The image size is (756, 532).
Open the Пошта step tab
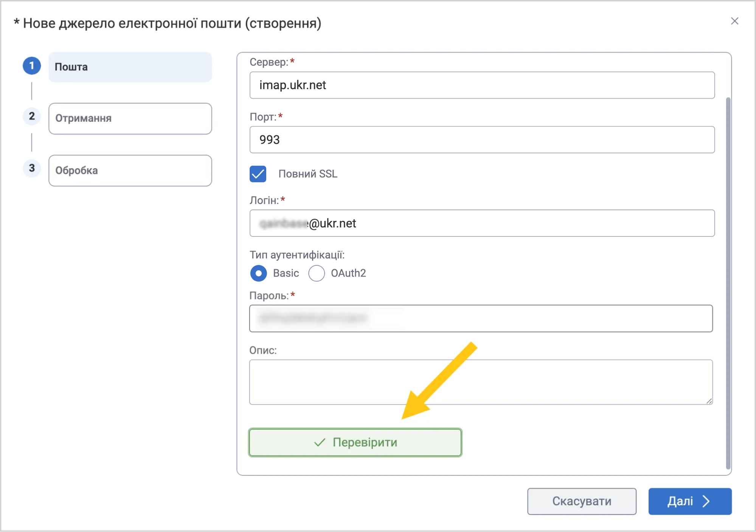click(x=130, y=67)
